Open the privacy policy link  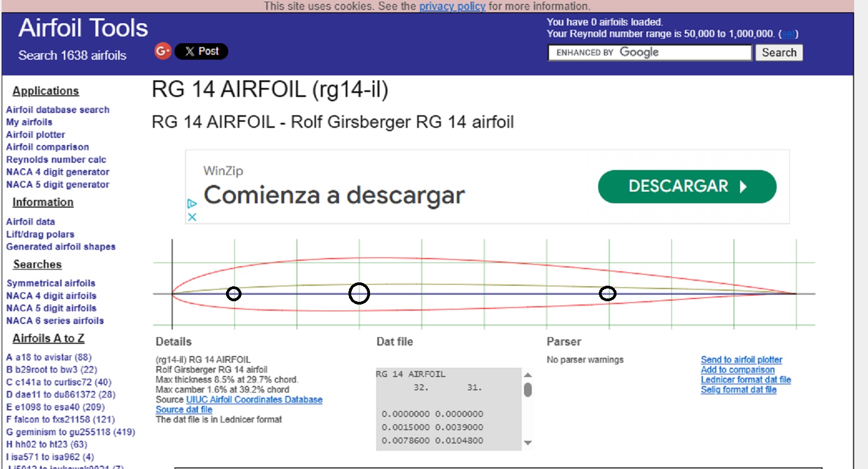[x=452, y=6]
